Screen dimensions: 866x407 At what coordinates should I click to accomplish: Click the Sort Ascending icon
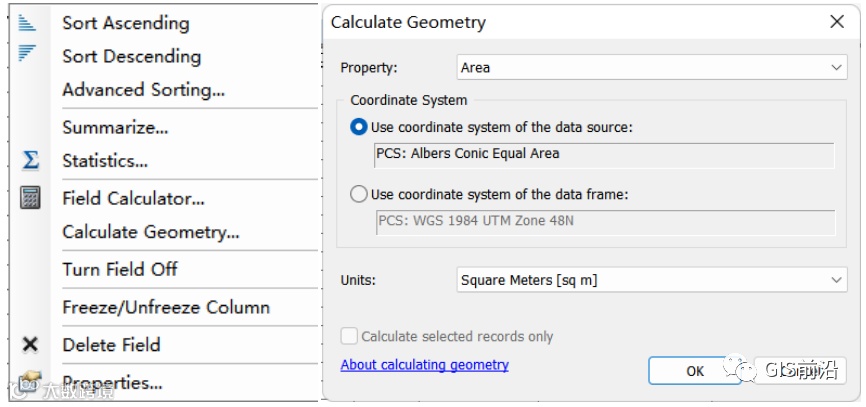click(x=28, y=22)
